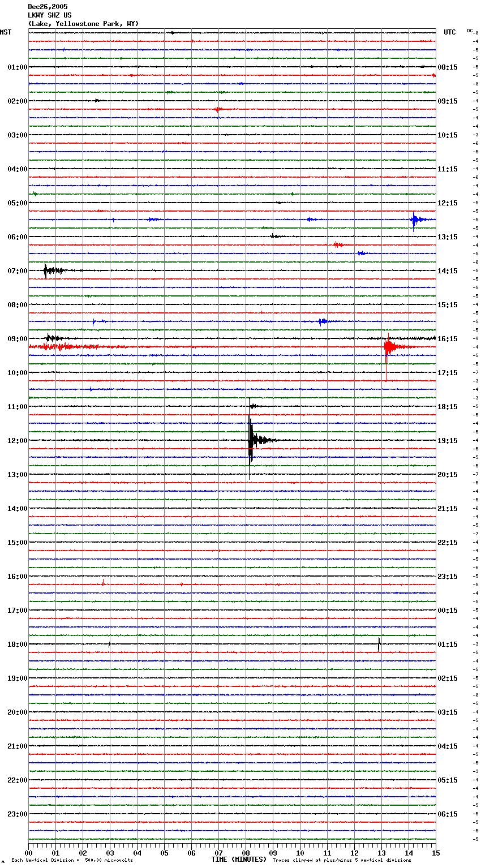481x868 pixels.
Task: Click the 08 minute tick label on the bottom axis
Action: coord(246,853)
